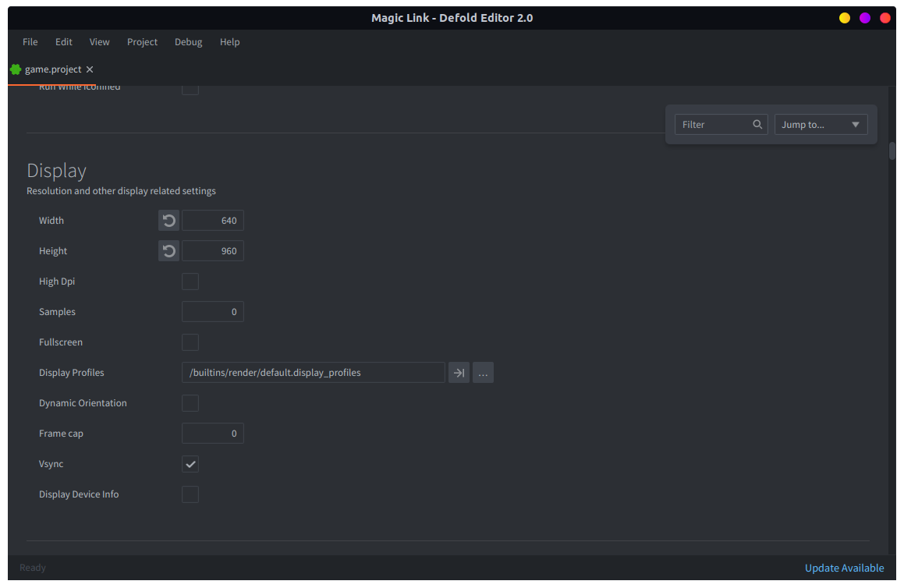The height and width of the screenshot is (588, 904).
Task: Click the Samples input field
Action: (213, 312)
